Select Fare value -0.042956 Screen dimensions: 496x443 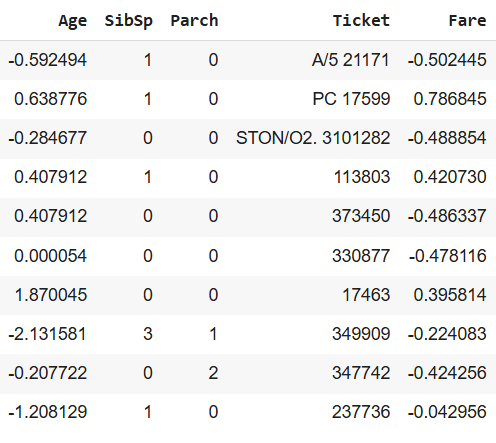coord(447,412)
